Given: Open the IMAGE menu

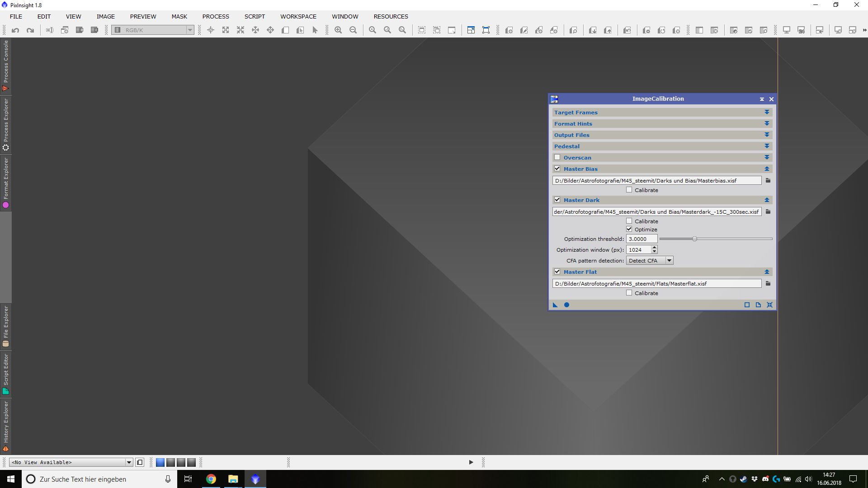Looking at the screenshot, I should point(105,16).
